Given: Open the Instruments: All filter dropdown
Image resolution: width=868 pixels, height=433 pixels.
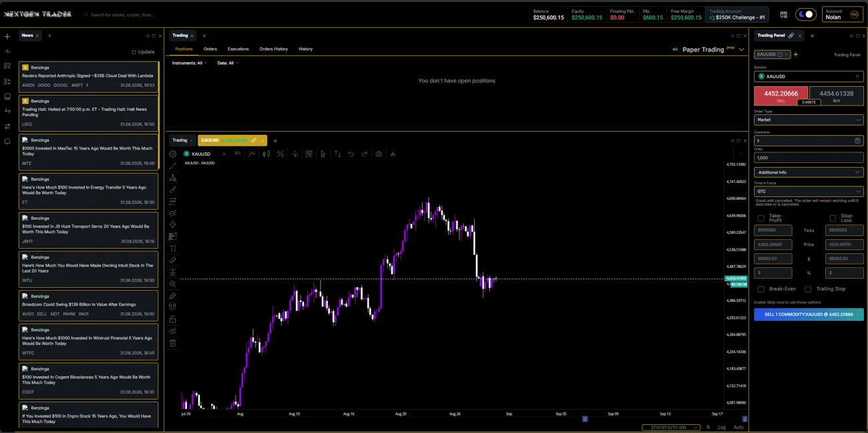Looking at the screenshot, I should 190,63.
